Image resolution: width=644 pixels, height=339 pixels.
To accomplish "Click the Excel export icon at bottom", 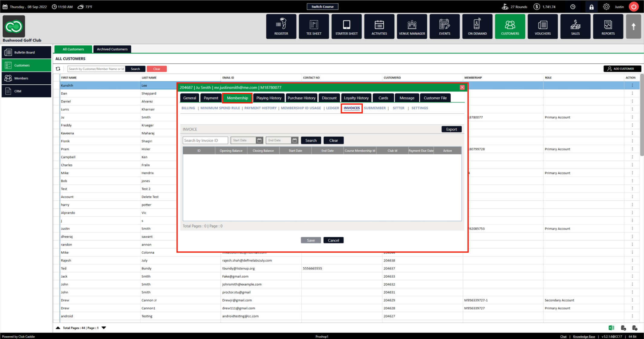I will pos(611,328).
